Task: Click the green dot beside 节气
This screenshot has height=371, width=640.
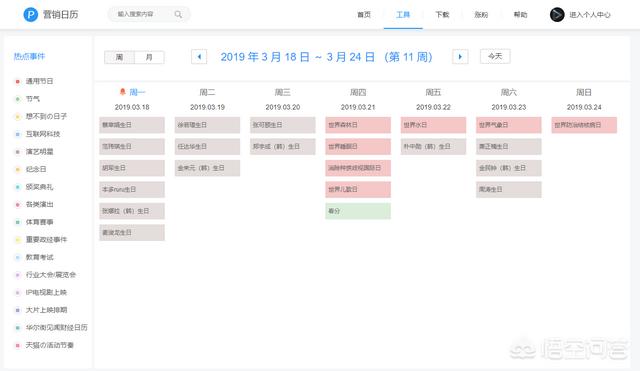Action: [x=18, y=99]
